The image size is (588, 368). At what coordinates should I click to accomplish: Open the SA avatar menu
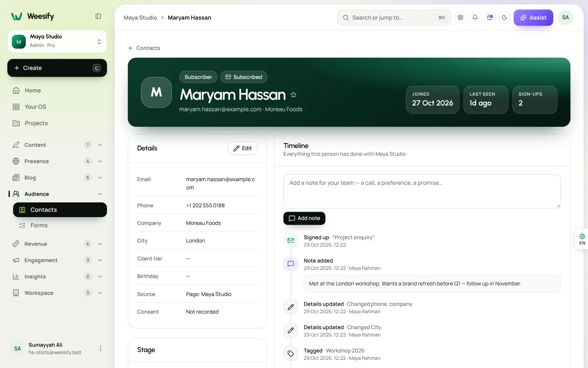pyautogui.click(x=566, y=18)
